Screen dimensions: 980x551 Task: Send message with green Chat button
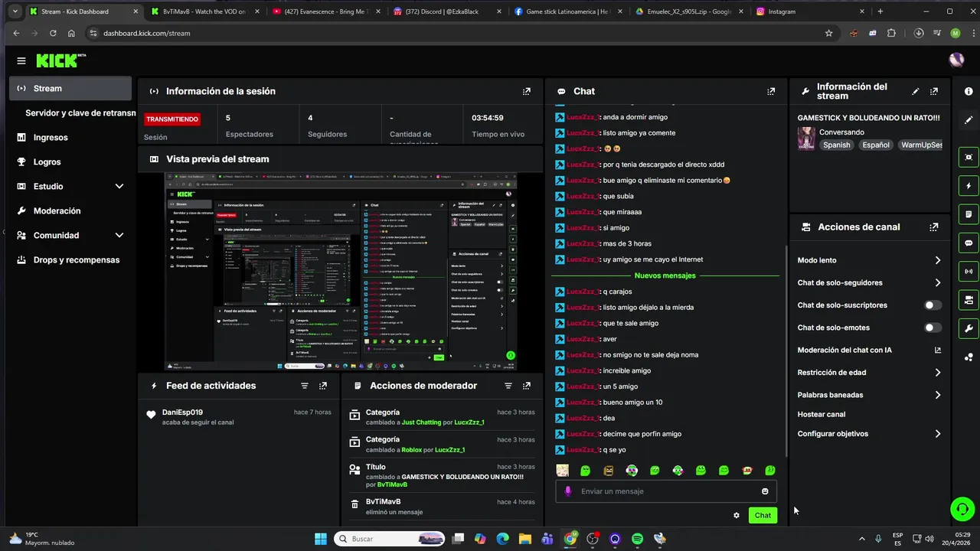(x=763, y=515)
